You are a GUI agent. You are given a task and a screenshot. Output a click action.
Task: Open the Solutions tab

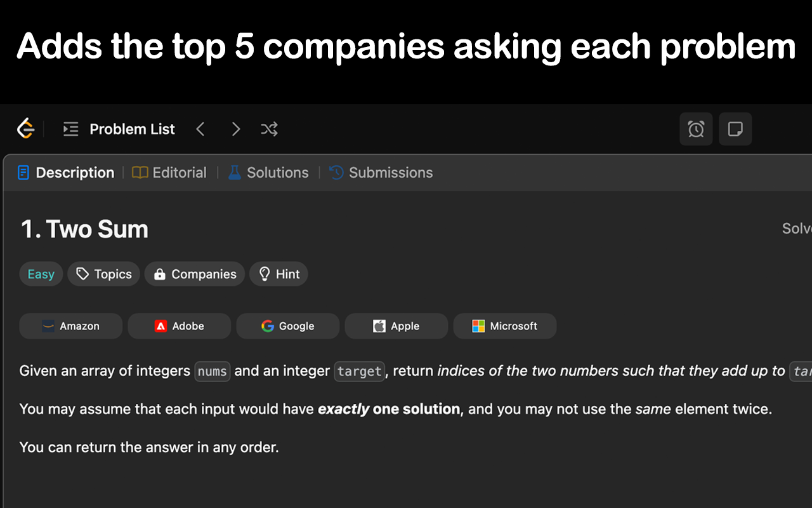click(268, 173)
